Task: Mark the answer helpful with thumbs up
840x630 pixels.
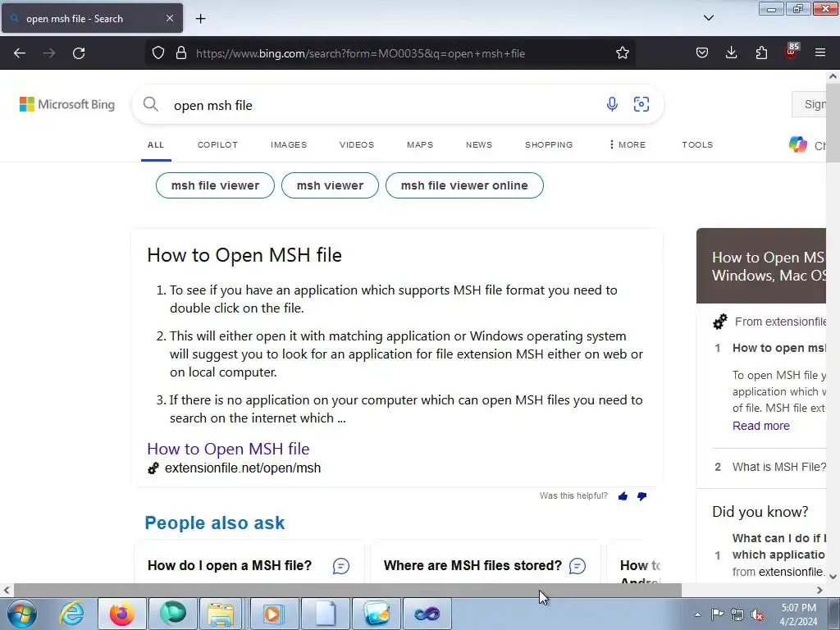Action: click(x=623, y=496)
